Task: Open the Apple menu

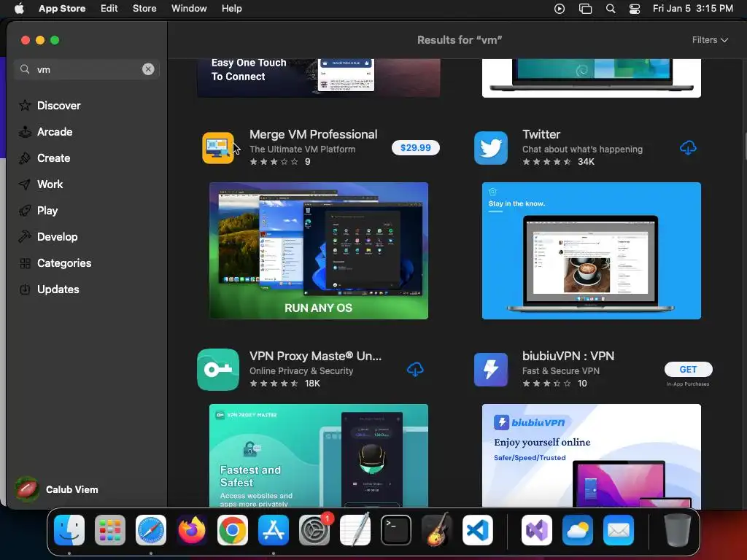Action: pos(19,9)
